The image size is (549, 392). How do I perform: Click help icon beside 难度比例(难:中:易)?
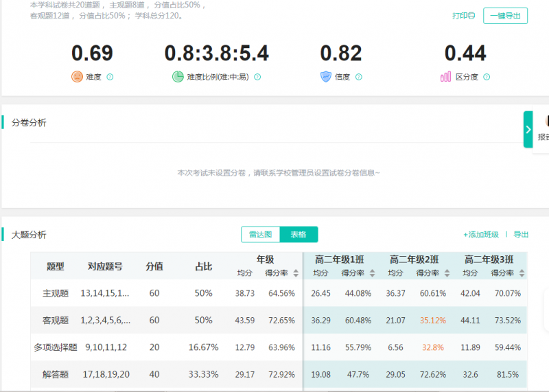(x=257, y=78)
